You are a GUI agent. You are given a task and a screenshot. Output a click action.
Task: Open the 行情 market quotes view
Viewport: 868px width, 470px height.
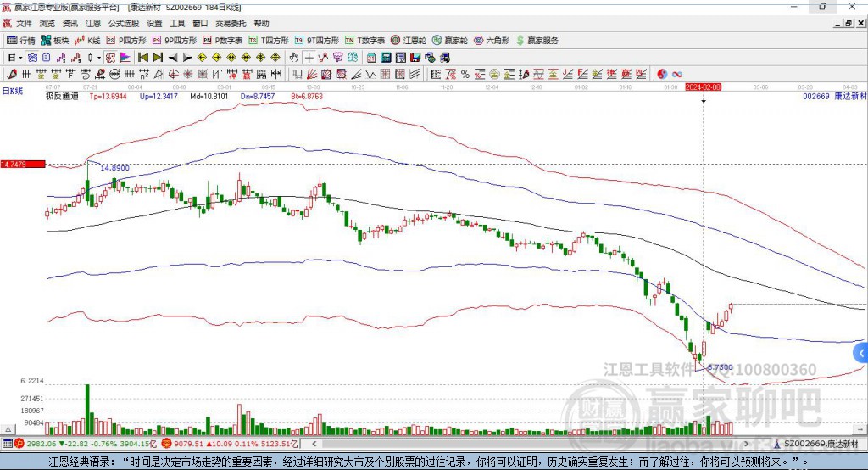point(20,41)
